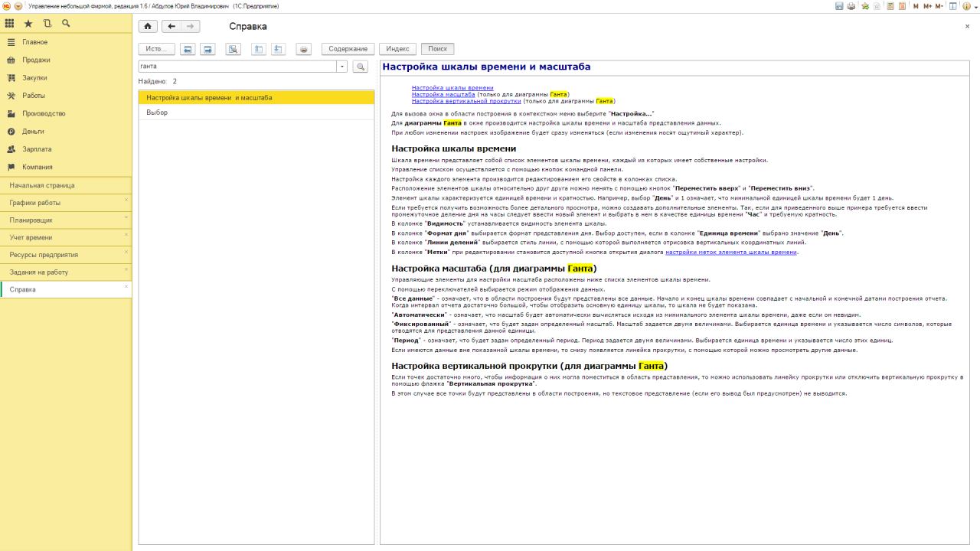Print help topic using printer icon
This screenshot has height=551, width=980.
point(304,49)
